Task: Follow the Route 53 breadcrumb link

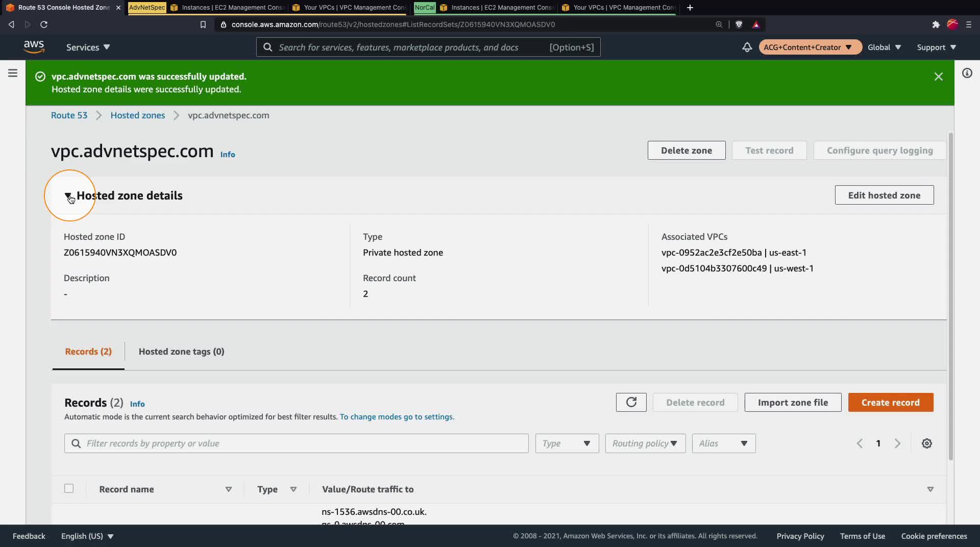Action: coord(69,115)
